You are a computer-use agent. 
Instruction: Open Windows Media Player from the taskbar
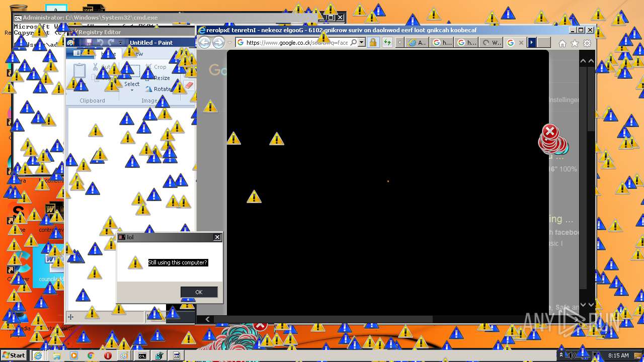click(74, 355)
